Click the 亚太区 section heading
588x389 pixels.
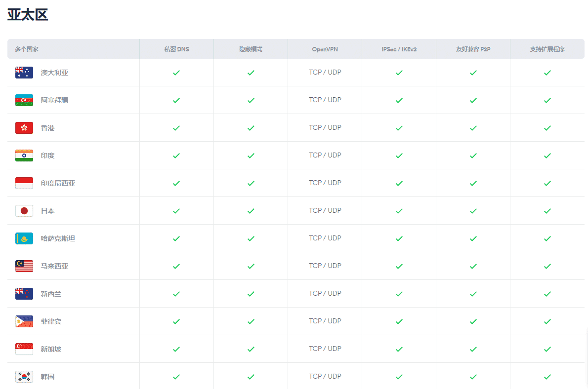tap(28, 15)
